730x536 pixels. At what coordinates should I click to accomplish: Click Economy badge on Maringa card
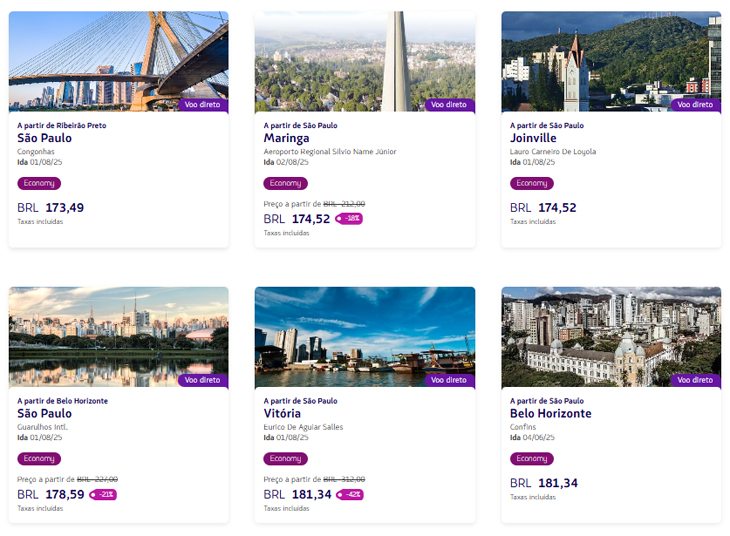point(285,183)
